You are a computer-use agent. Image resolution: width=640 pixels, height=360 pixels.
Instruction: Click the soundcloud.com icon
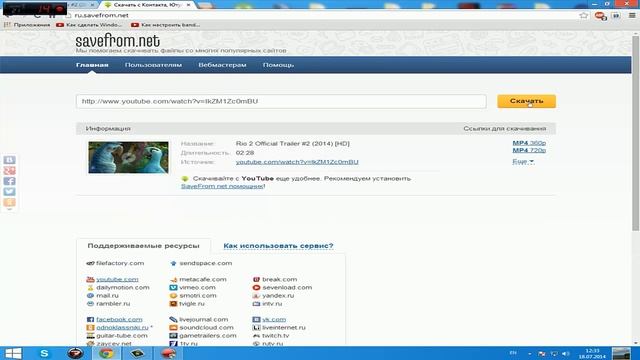point(173,328)
